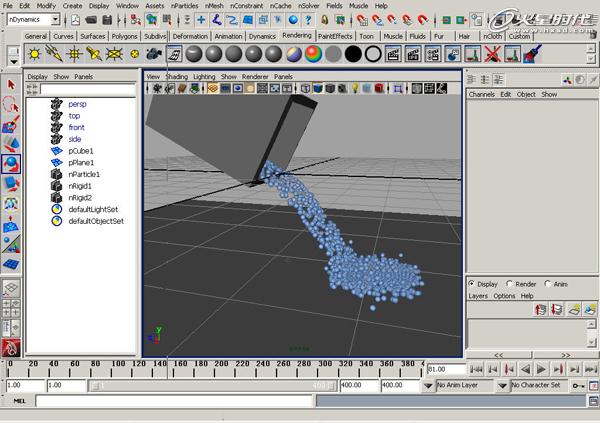The width and height of the screenshot is (600, 423).
Task: Select defaultLightSet in the outliner
Action: (93, 209)
